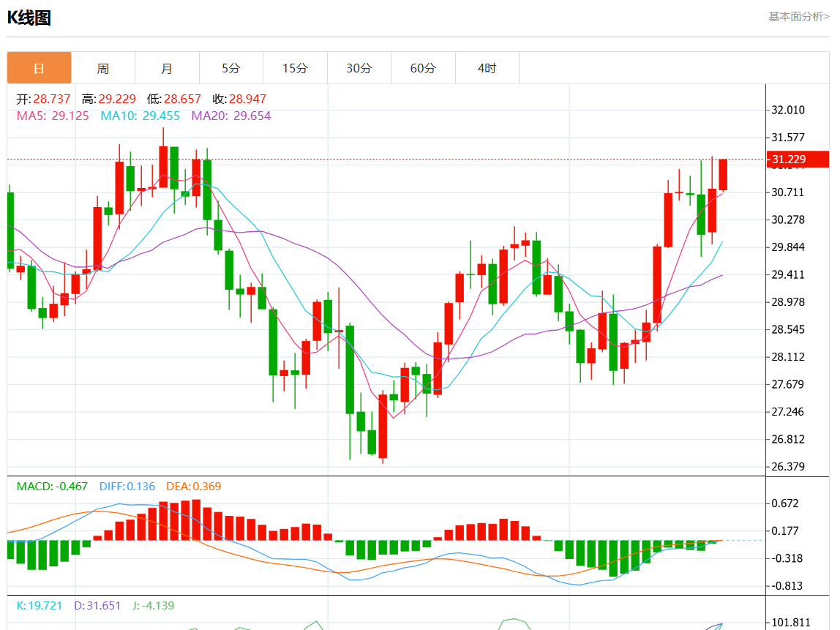The width and height of the screenshot is (840, 630).
Task: Open the 5分 interval tab
Action: [231, 68]
